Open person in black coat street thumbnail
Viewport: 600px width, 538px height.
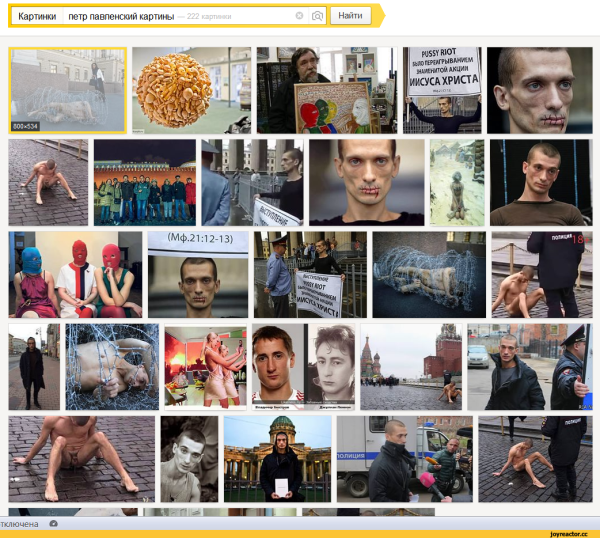pos(34,366)
